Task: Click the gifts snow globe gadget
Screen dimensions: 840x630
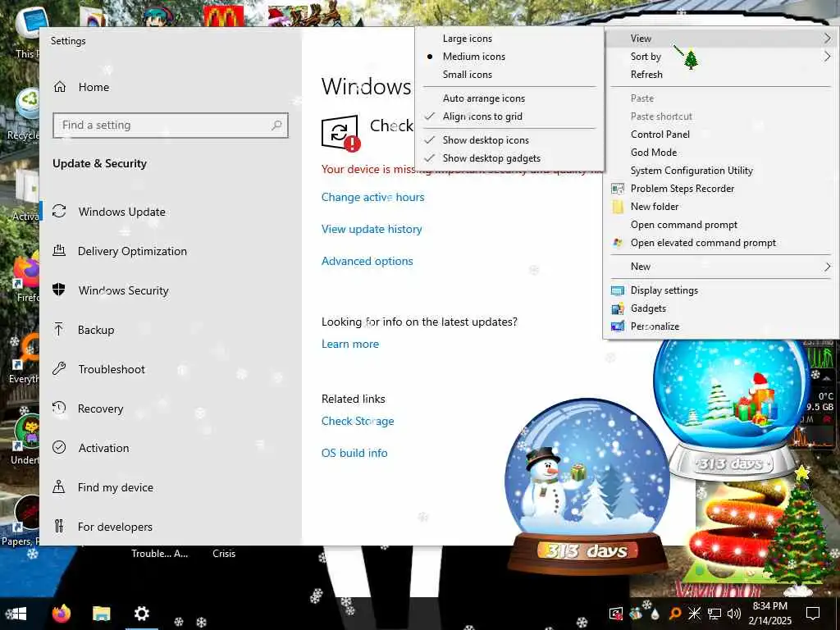Action: pos(731,409)
